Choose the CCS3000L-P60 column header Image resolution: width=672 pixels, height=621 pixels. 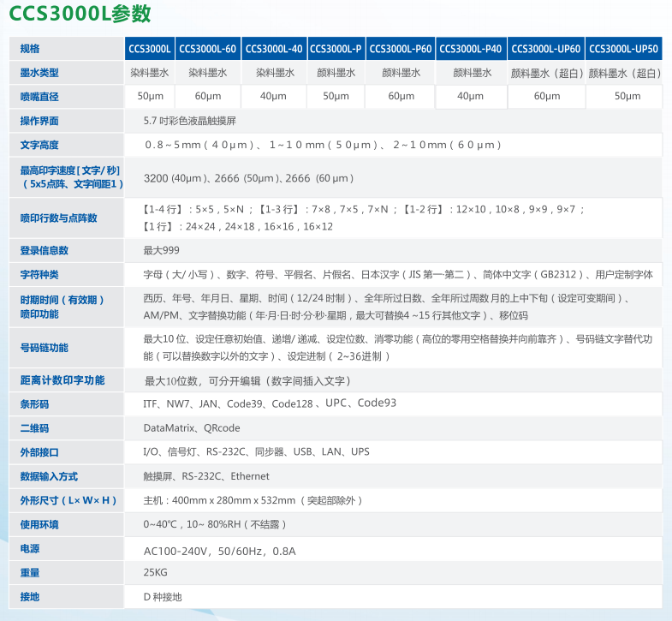click(400, 49)
